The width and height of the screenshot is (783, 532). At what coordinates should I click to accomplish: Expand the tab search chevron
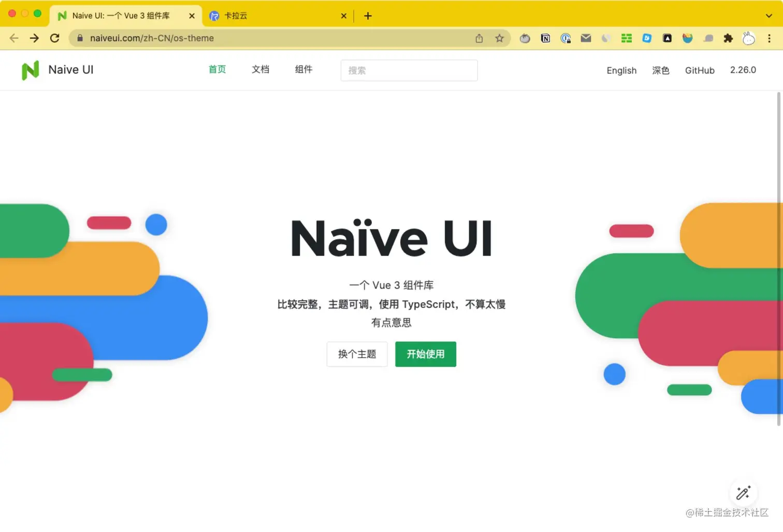coord(769,16)
